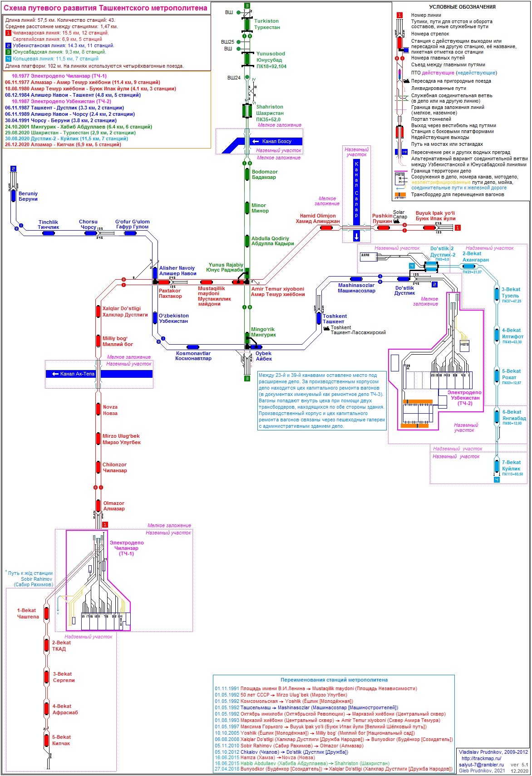
Task: Click the left arrow on Канал Ак-Тепа banner
Action: click(55, 374)
